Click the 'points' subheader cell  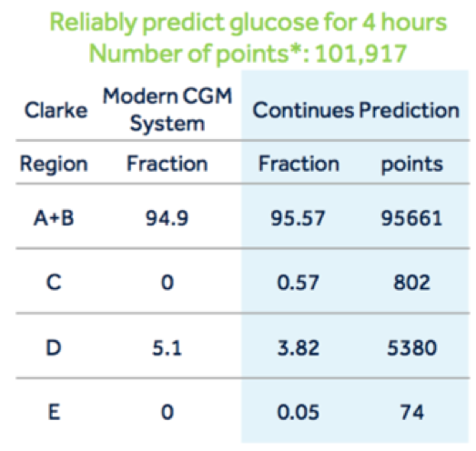point(412,165)
